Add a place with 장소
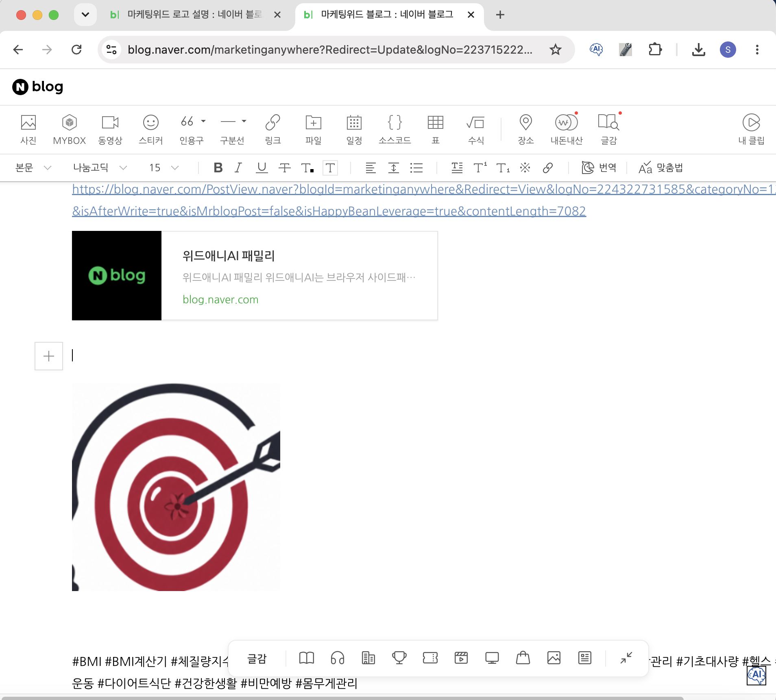Image resolution: width=776 pixels, height=700 pixels. (526, 129)
